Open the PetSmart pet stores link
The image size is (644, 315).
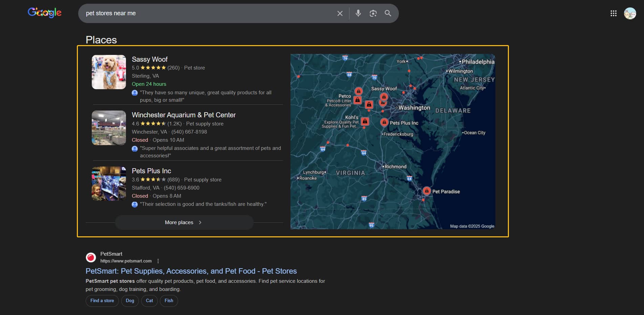tap(191, 271)
